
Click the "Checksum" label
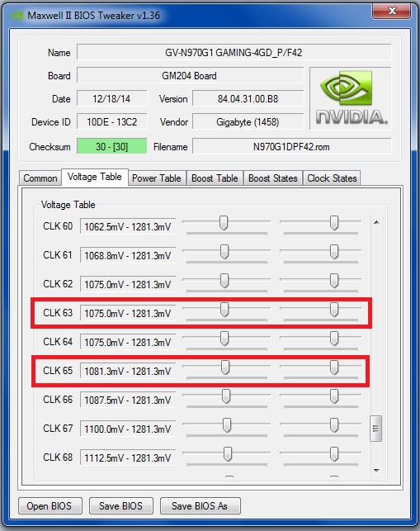(x=50, y=147)
